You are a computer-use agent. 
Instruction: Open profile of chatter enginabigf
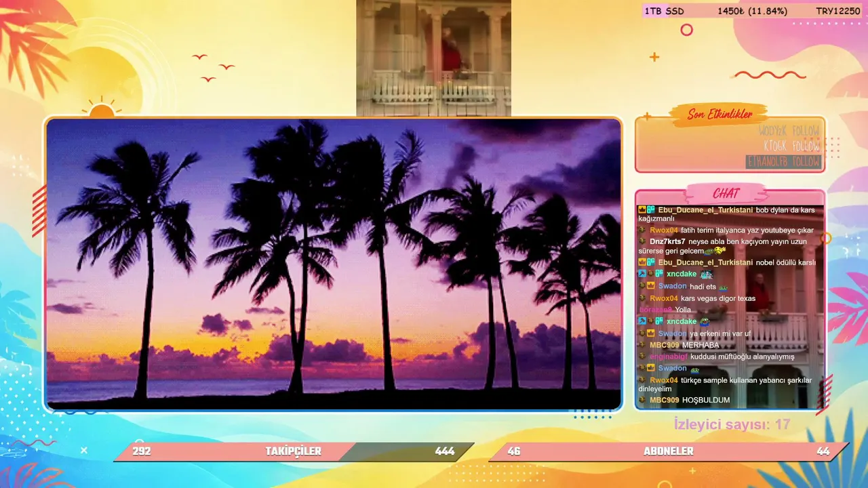(669, 357)
